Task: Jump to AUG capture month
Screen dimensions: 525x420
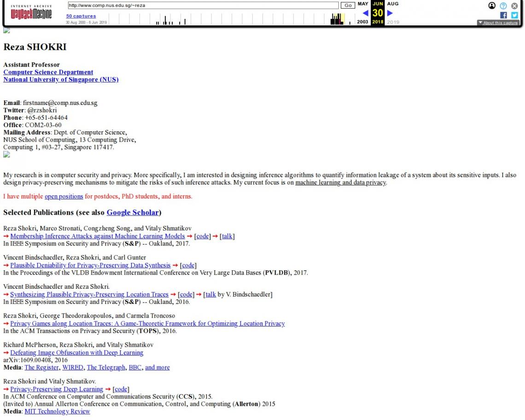Action: click(393, 4)
